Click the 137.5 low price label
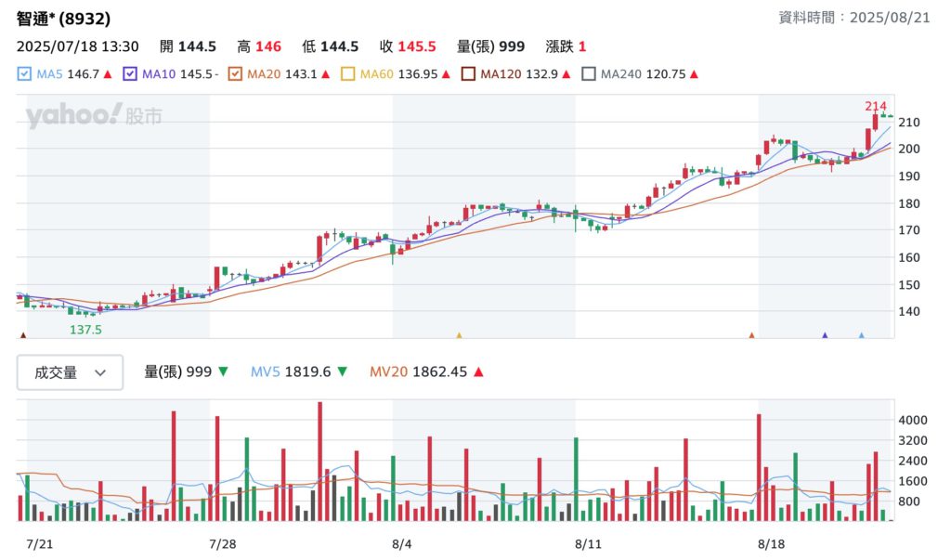The height and width of the screenshot is (560, 951). 85,330
